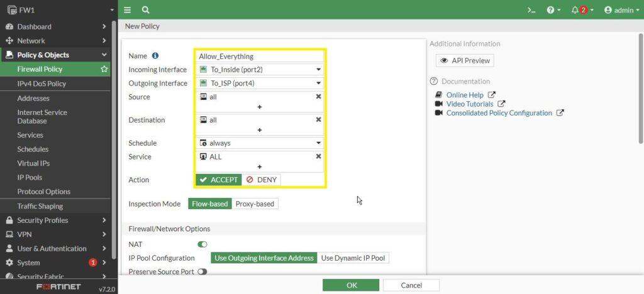Open the Schedule dropdown
Screen dimensions: 644x294
tap(259, 143)
